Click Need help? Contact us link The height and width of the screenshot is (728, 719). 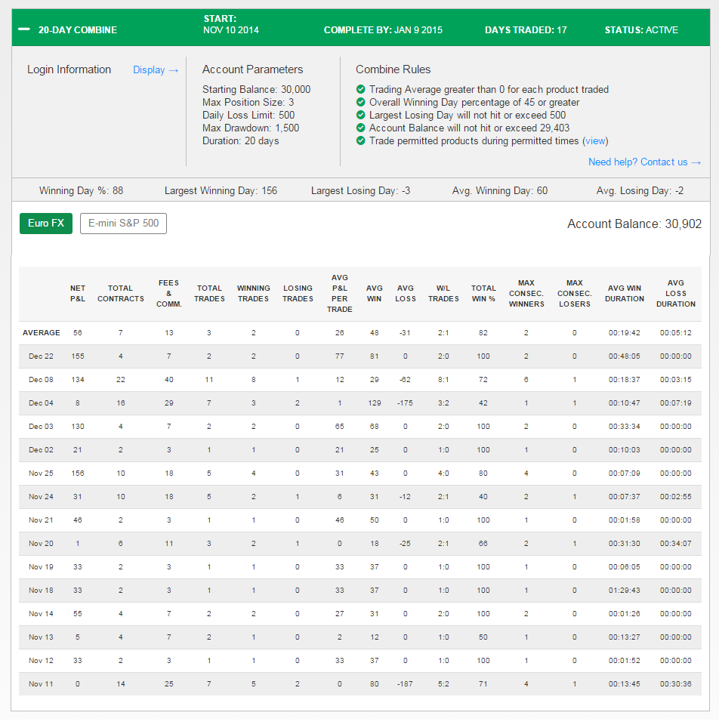click(645, 162)
